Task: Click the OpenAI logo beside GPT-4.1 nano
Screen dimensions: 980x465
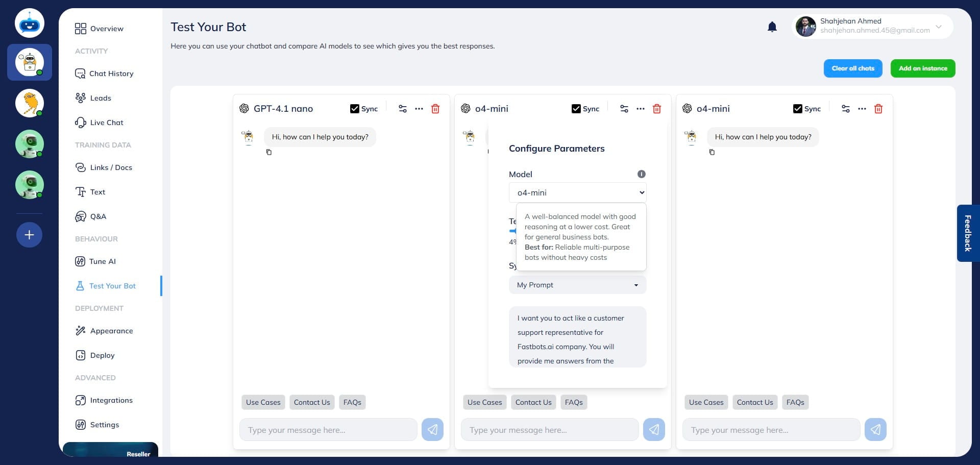Action: coord(244,109)
